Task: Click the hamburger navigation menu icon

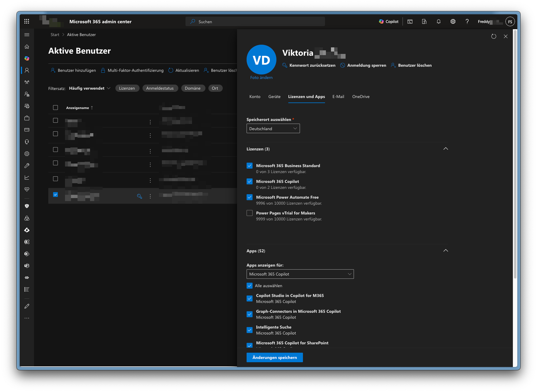Action: pyautogui.click(x=27, y=35)
